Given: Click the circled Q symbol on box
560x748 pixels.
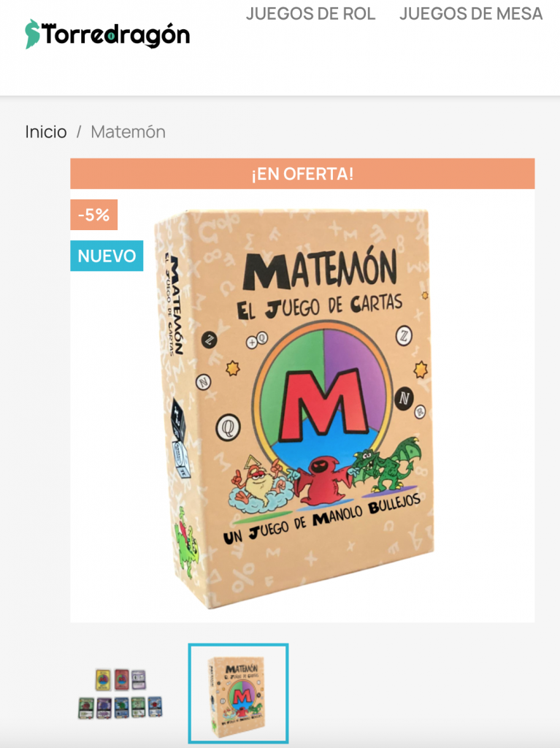Looking at the screenshot, I should (x=228, y=427).
